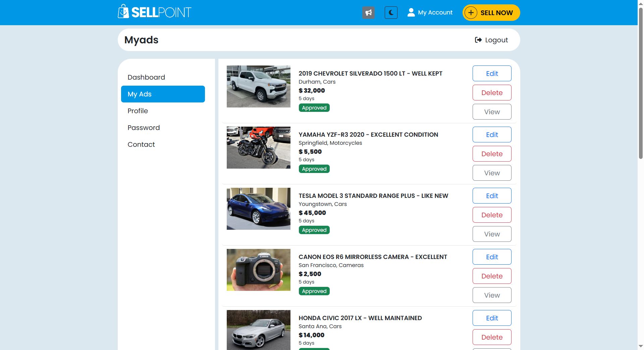
Task: Toggle dark mode with moon icon
Action: coord(391,13)
